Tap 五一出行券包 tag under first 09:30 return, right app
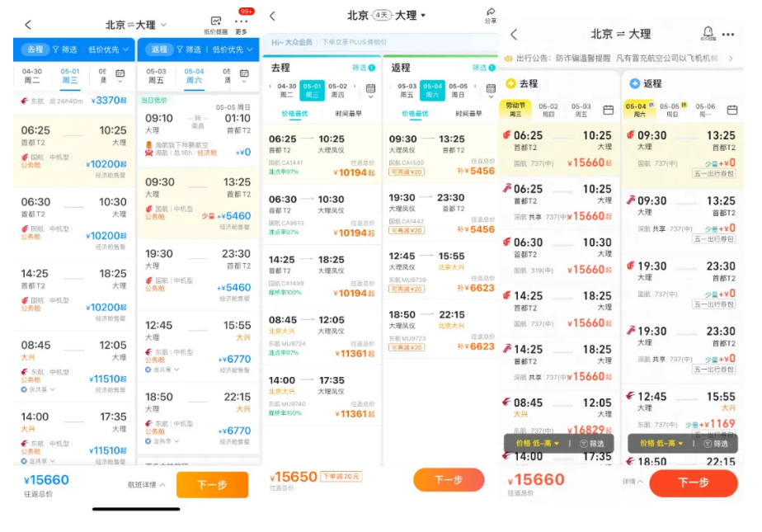Screen dimensions: 762x532 pos(714,174)
